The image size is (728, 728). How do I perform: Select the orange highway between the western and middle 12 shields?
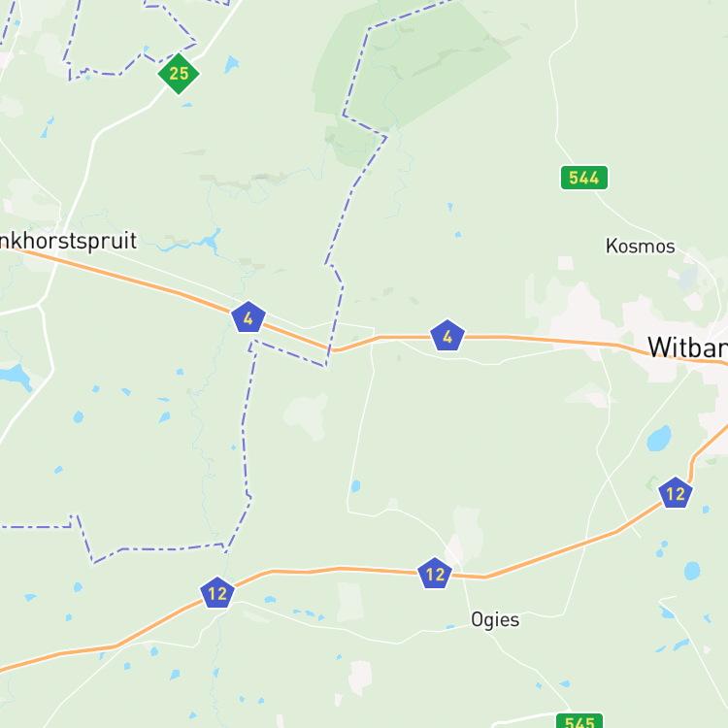pyautogui.click(x=325, y=570)
